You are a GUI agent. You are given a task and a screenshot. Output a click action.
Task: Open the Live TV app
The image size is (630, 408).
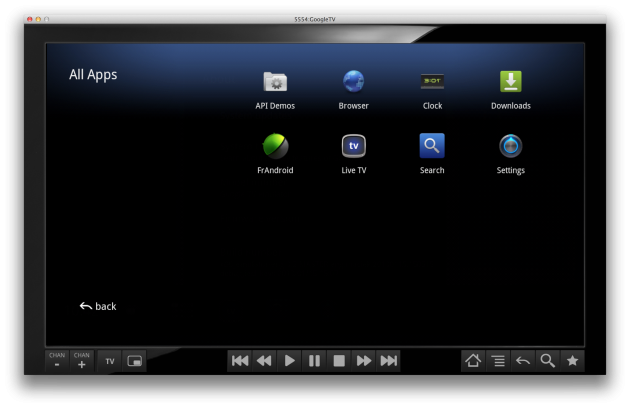coord(354,154)
